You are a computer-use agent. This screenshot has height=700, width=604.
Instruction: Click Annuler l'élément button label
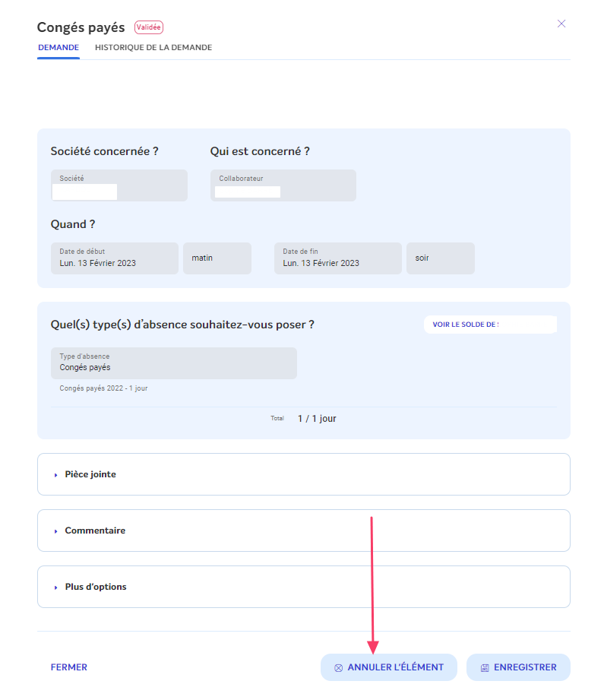pyautogui.click(x=396, y=667)
